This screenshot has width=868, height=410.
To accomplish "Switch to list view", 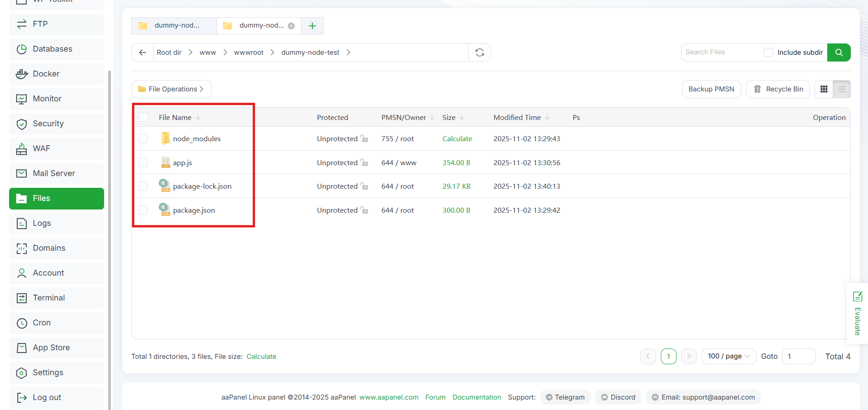I will pyautogui.click(x=842, y=89).
